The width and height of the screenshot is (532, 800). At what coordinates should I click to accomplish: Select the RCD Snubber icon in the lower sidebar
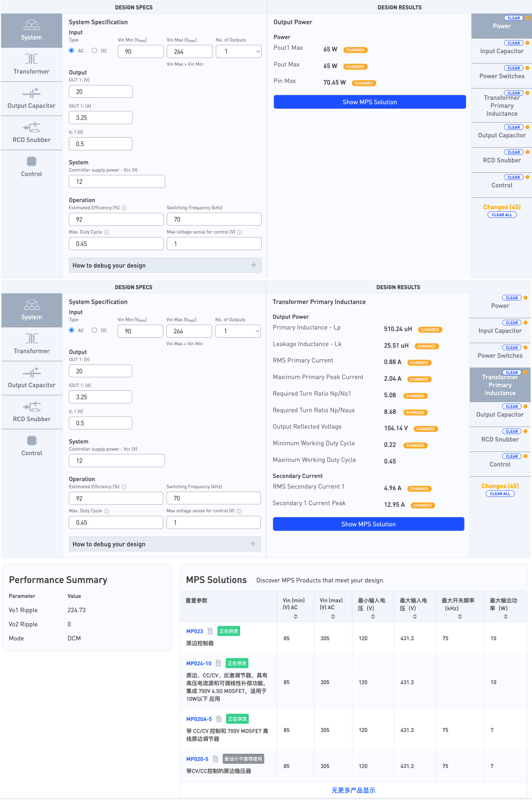click(x=32, y=407)
